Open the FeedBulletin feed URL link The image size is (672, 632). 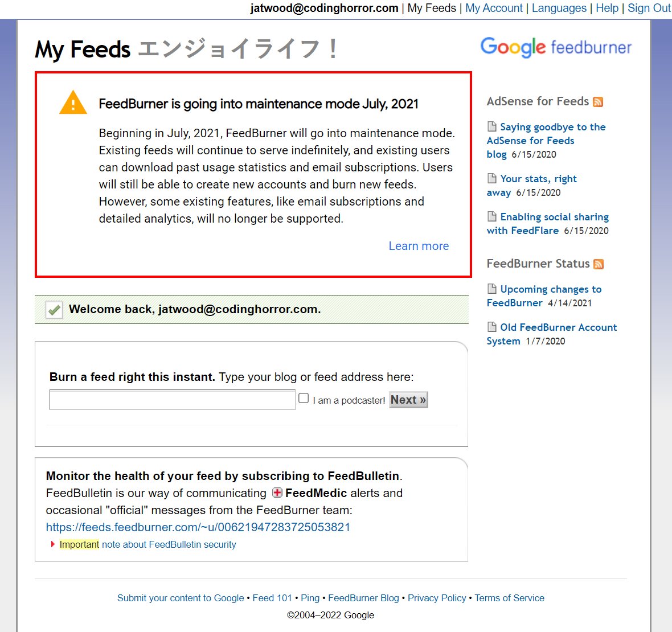tap(198, 527)
